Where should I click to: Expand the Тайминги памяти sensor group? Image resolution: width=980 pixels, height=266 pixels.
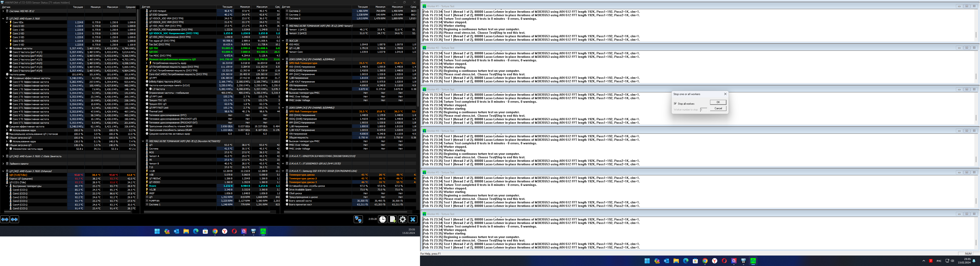3,164
